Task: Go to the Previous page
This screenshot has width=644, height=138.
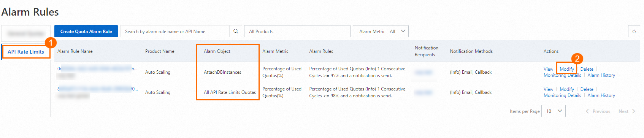Action: click(598, 111)
